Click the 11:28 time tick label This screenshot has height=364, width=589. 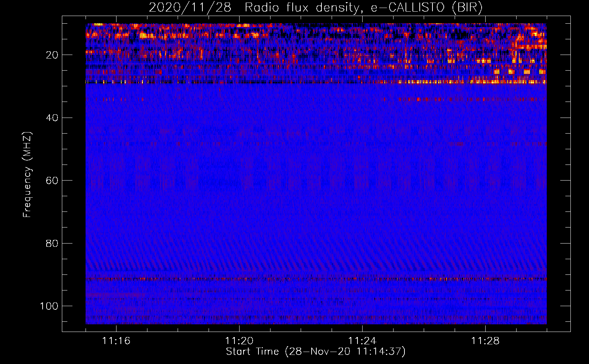coord(485,341)
